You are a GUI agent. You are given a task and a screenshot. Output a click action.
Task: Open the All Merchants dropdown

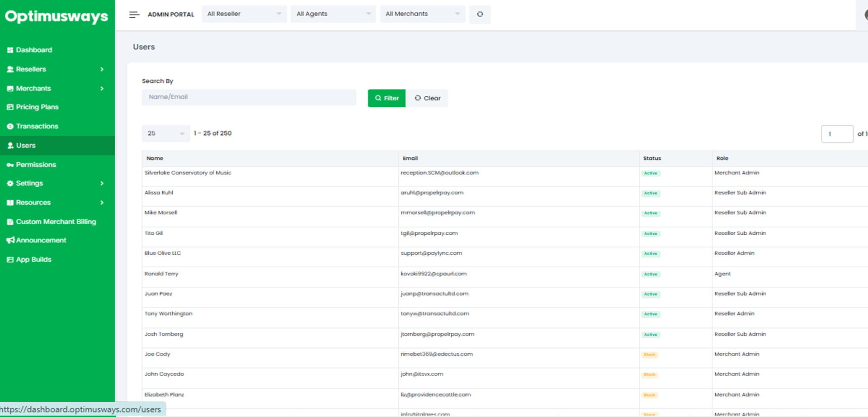pyautogui.click(x=422, y=14)
